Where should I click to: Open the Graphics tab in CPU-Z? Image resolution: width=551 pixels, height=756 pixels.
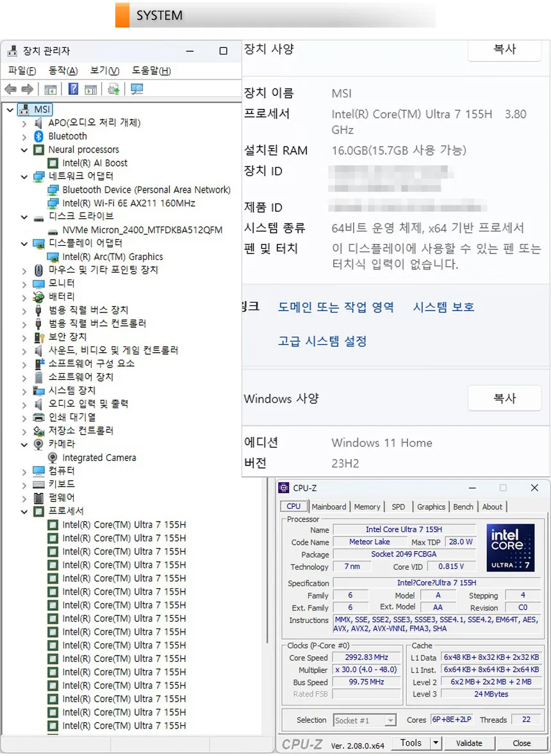click(431, 507)
